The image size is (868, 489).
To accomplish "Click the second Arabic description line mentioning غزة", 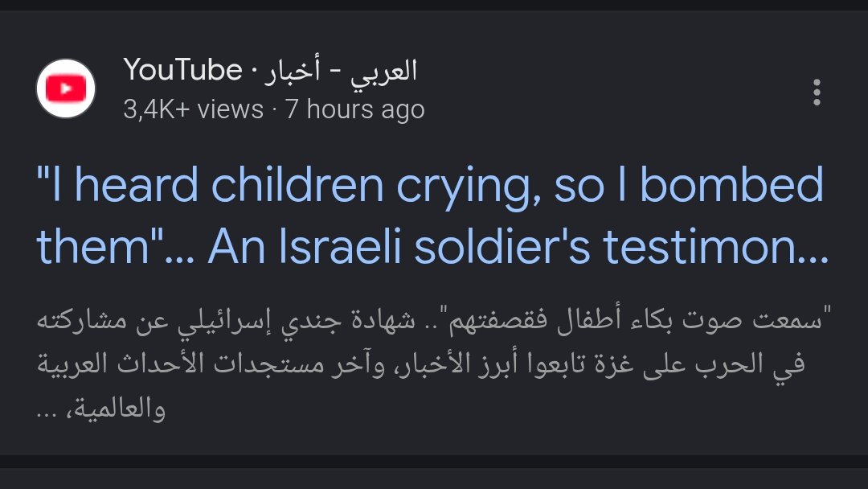I will click(420, 364).
